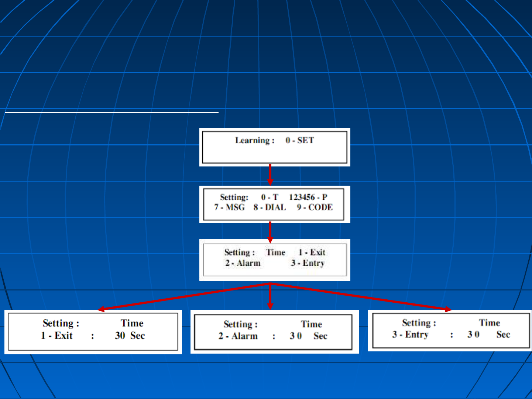Screen dimensions: 532x399
Task: Click the '0 - T' option text
Action: coord(270,197)
